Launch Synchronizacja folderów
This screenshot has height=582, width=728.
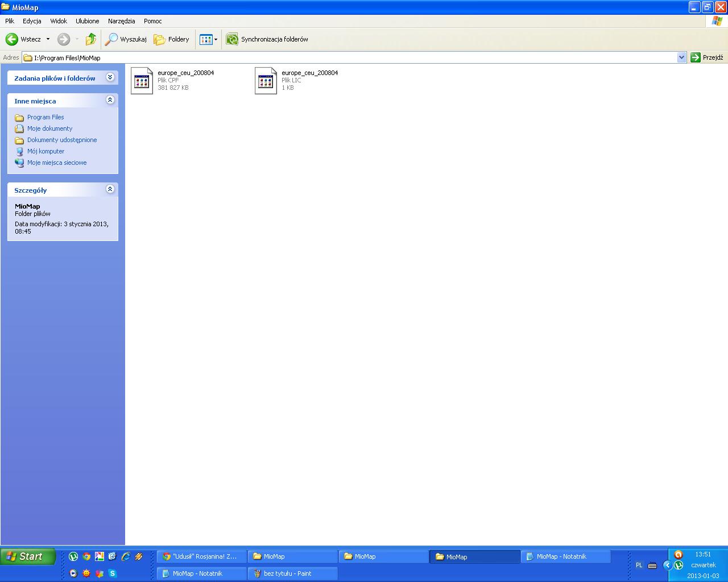pos(267,39)
